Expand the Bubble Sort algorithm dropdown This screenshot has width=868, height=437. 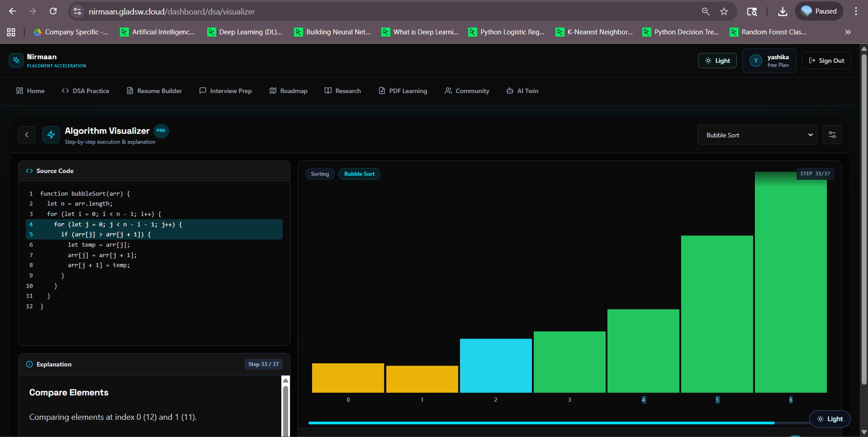tap(757, 135)
